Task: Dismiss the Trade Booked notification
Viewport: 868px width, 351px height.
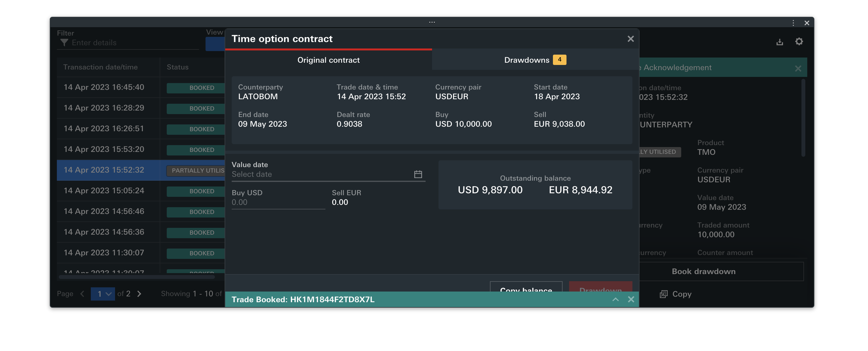Action: (631, 299)
